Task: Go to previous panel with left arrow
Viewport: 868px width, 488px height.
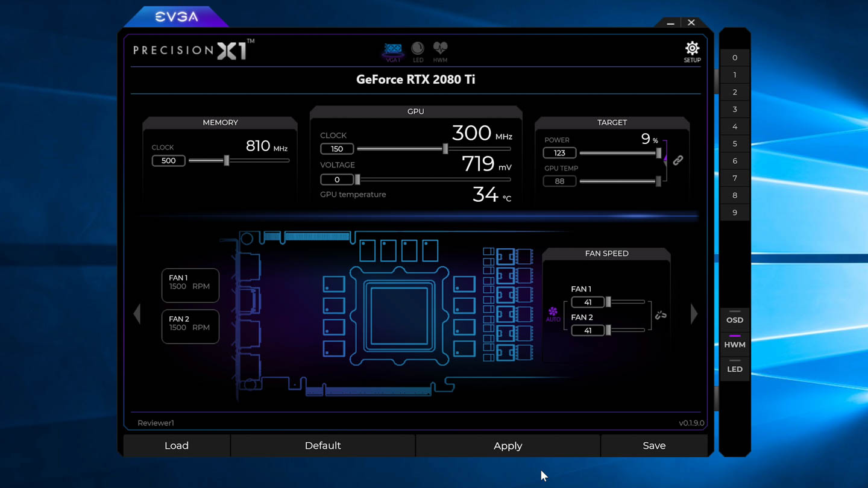Action: pos(137,314)
